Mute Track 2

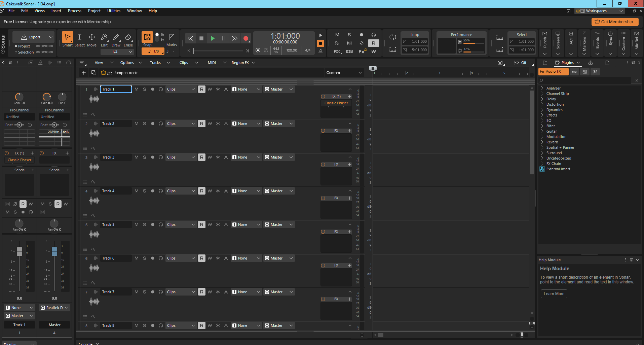pyautogui.click(x=137, y=124)
